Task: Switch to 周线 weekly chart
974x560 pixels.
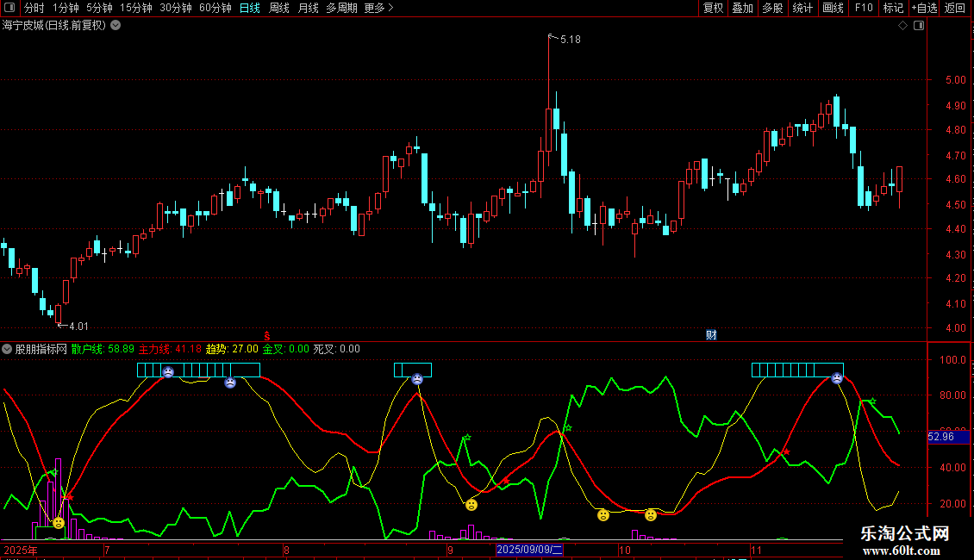Action: (279, 8)
